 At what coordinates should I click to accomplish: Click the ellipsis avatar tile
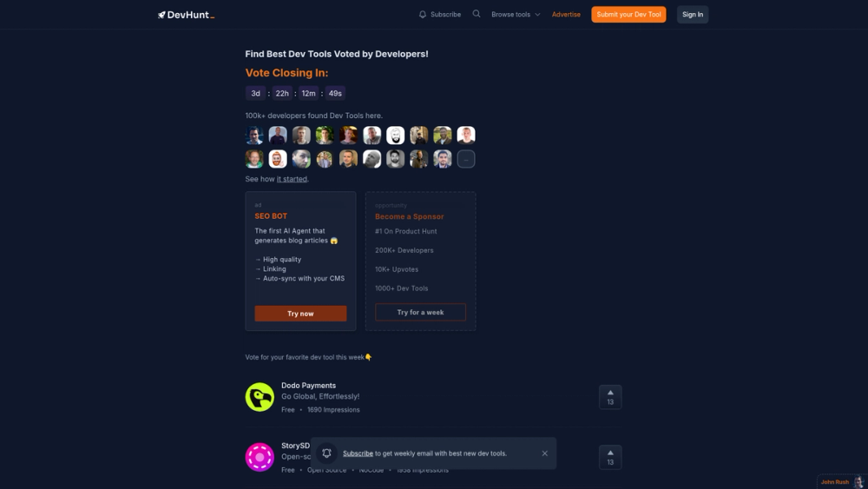click(466, 159)
